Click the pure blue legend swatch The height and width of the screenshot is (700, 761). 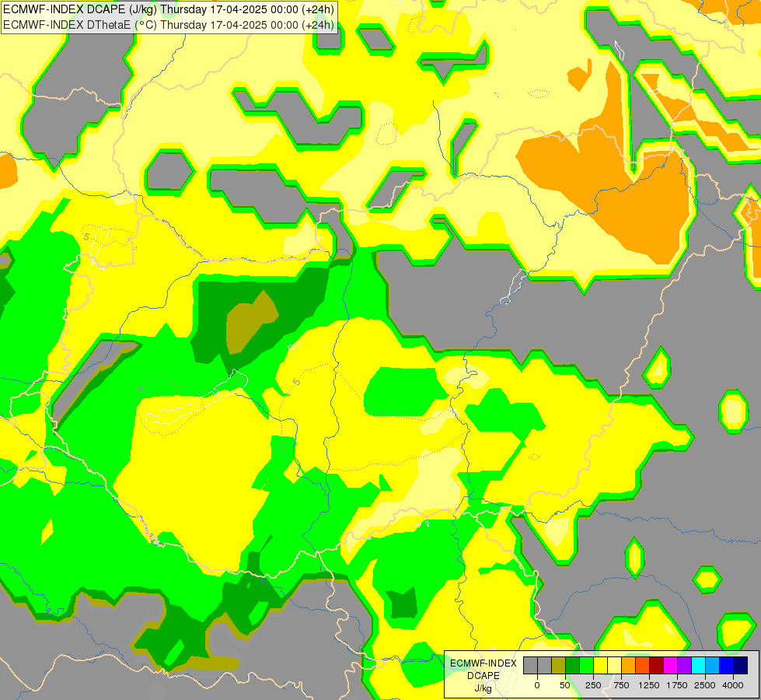(727, 666)
